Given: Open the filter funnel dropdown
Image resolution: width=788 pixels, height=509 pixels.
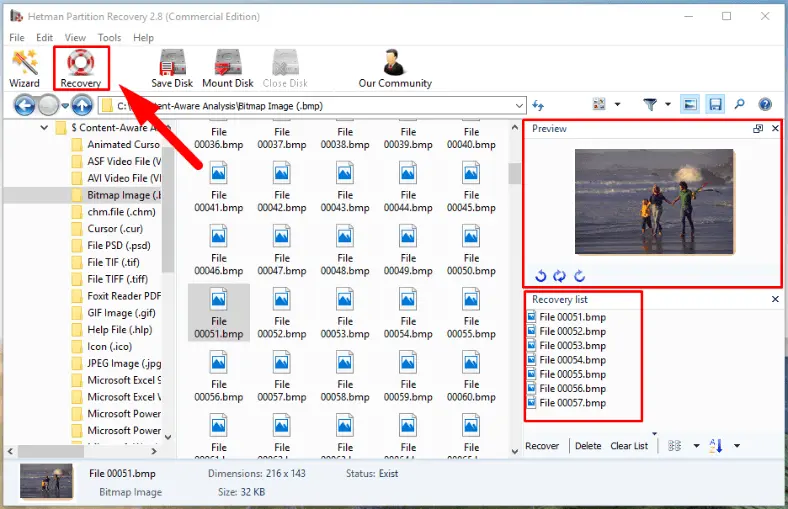Looking at the screenshot, I should (655, 105).
